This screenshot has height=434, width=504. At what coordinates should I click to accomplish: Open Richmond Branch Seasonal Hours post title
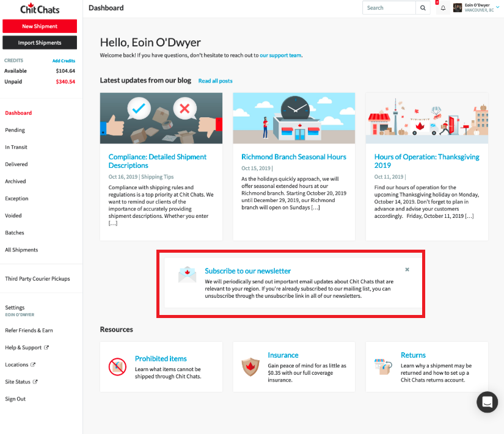pos(294,157)
